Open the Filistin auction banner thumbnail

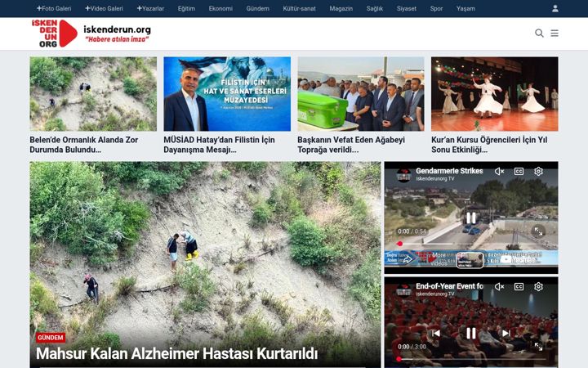click(x=227, y=94)
